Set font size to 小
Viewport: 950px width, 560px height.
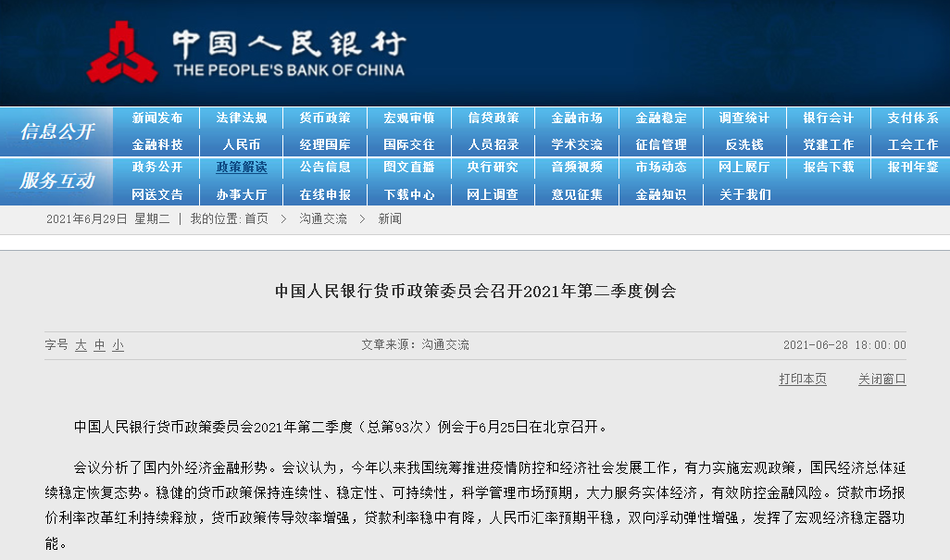pos(119,345)
